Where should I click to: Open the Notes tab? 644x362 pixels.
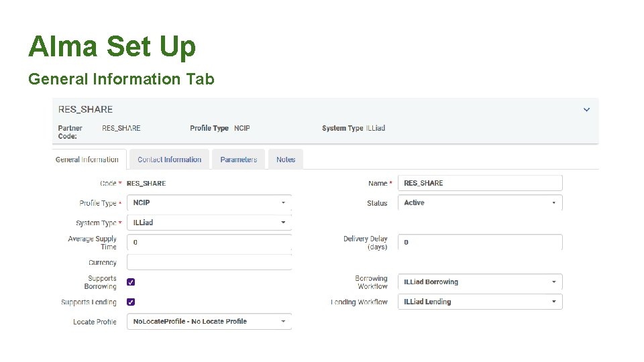[286, 160]
